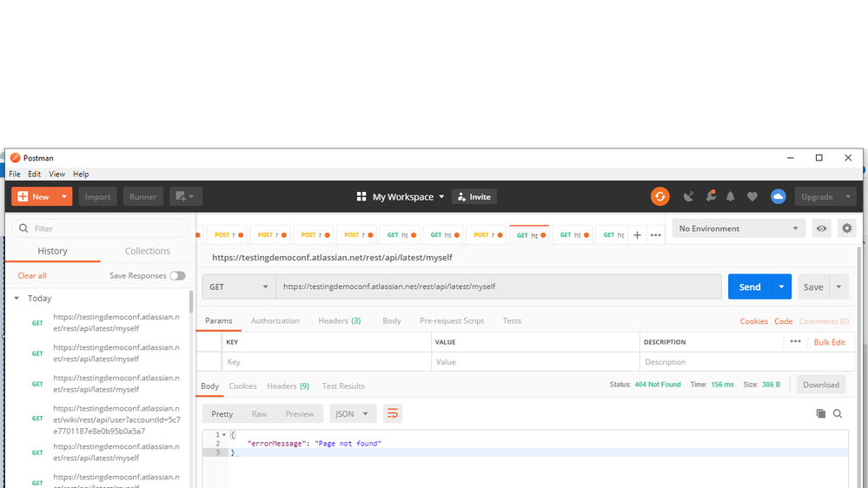Viewport: 868px width, 488px height.
Task: Expand the My Workspace dropdown
Action: click(441, 196)
